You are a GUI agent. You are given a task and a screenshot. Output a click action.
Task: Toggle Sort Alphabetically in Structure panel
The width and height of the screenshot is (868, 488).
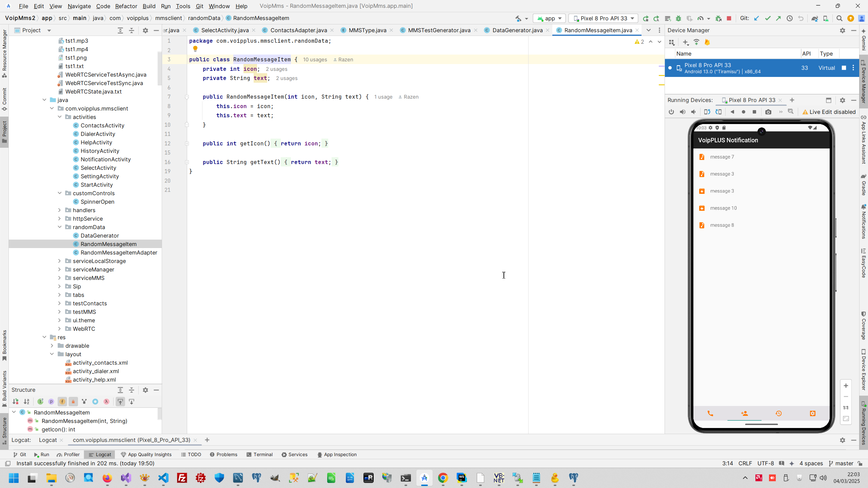(x=26, y=402)
